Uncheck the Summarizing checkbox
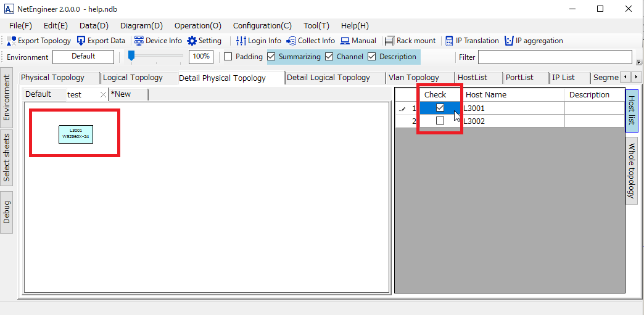 point(271,57)
